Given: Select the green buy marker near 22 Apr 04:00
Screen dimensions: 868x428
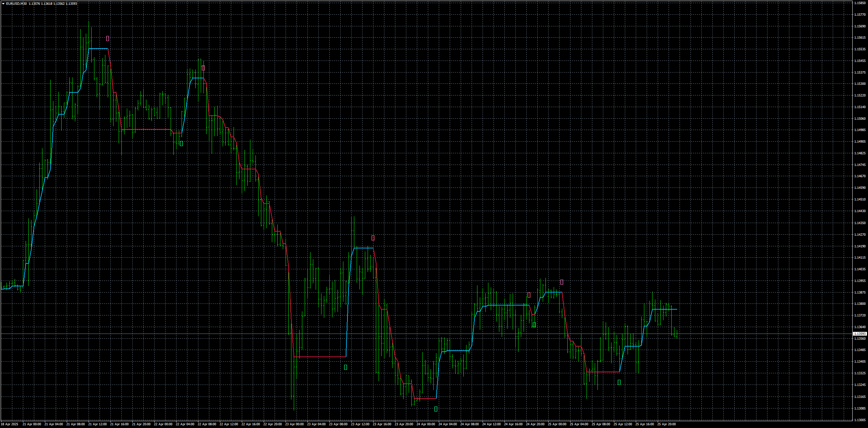Looking at the screenshot, I should [181, 144].
